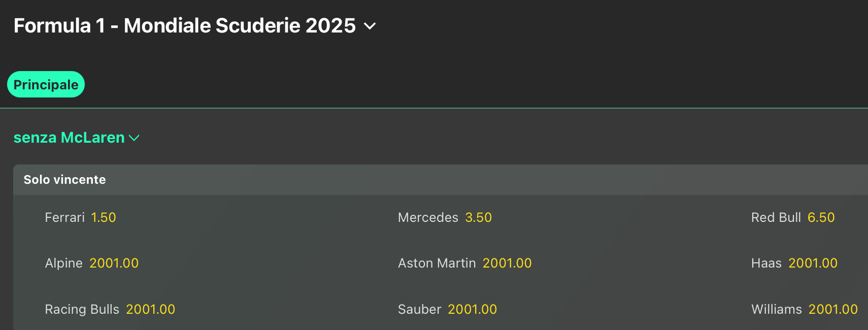Click Williams' 2001.00 odds value
868x330 pixels.
[x=833, y=309]
